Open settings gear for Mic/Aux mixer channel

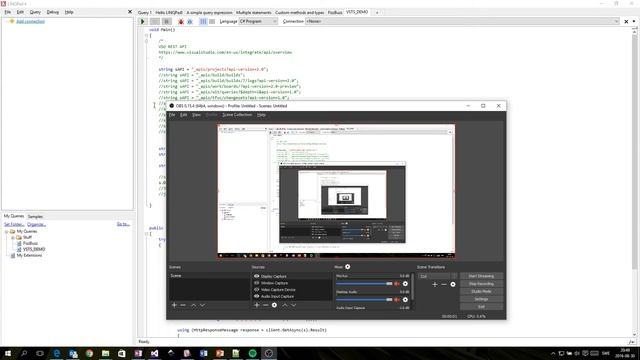(405, 284)
